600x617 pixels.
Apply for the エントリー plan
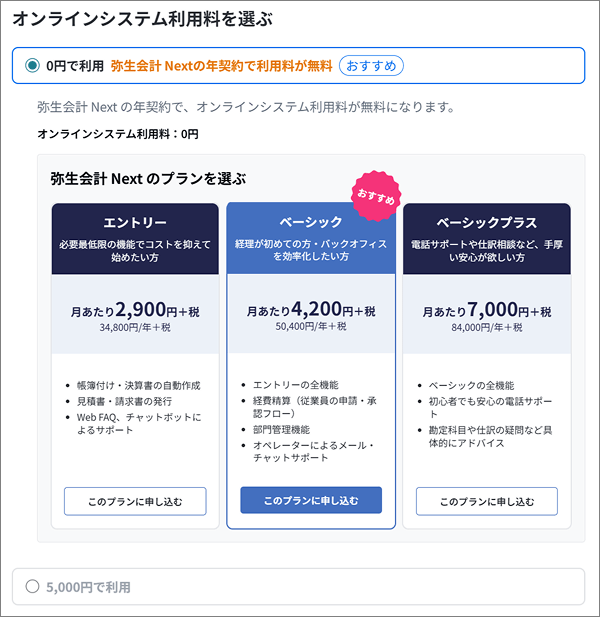click(135, 501)
